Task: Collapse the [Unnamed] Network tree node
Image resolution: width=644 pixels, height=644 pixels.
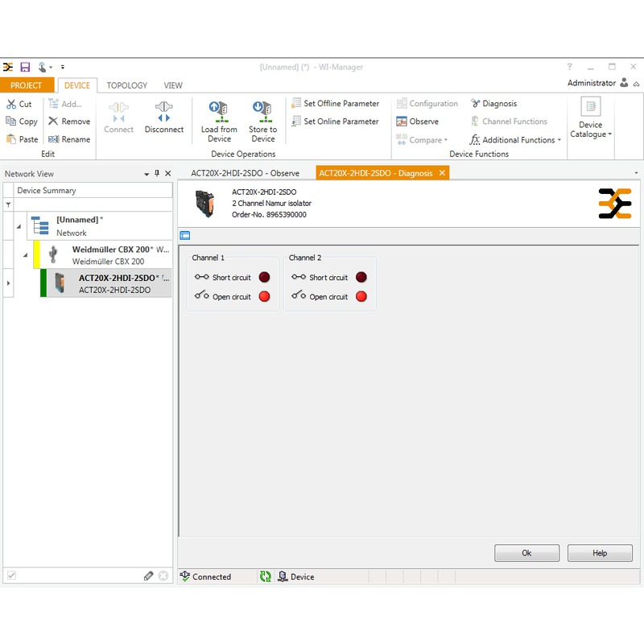Action: (19, 226)
